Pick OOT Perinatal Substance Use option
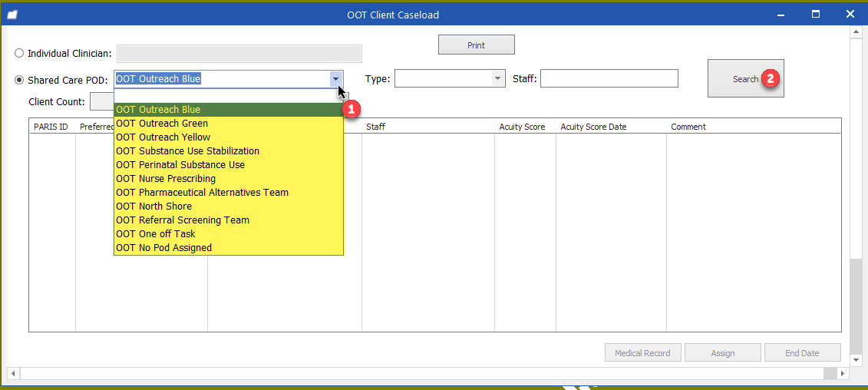Viewport: 868px width, 390px height. coord(180,165)
